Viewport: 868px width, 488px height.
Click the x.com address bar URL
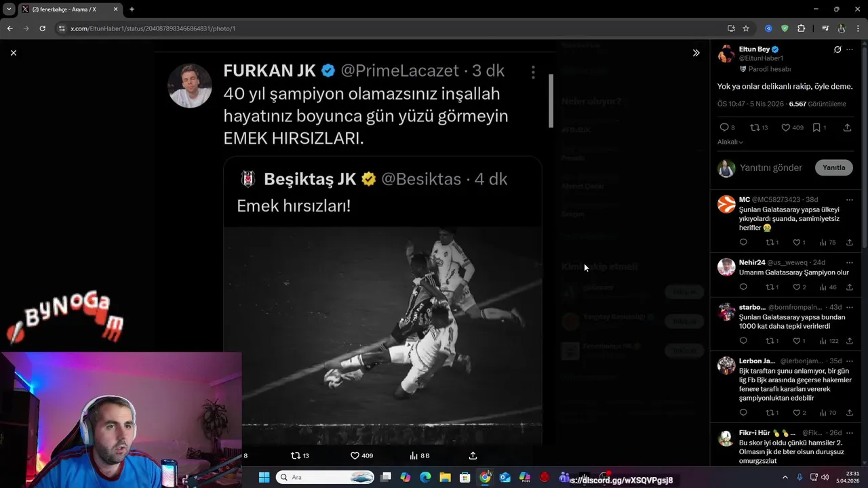pyautogui.click(x=153, y=28)
